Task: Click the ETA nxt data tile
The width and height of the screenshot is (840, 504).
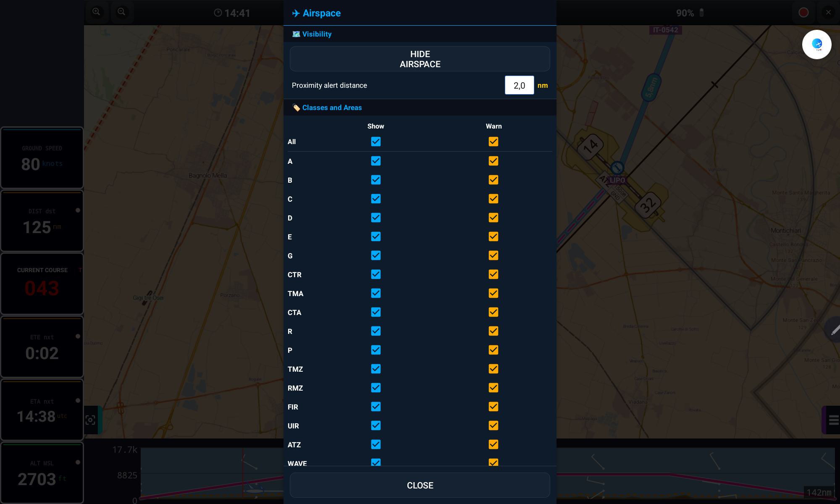Action: point(42,409)
